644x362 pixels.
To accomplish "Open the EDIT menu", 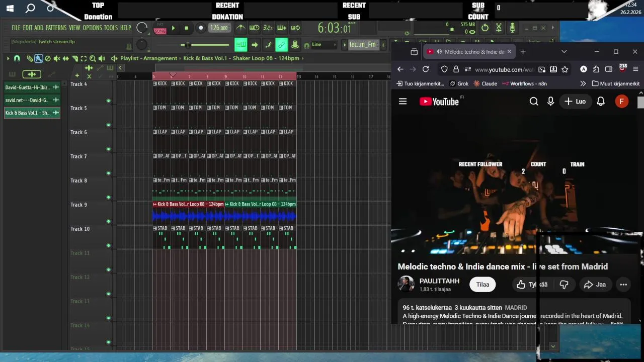I will tap(27, 28).
